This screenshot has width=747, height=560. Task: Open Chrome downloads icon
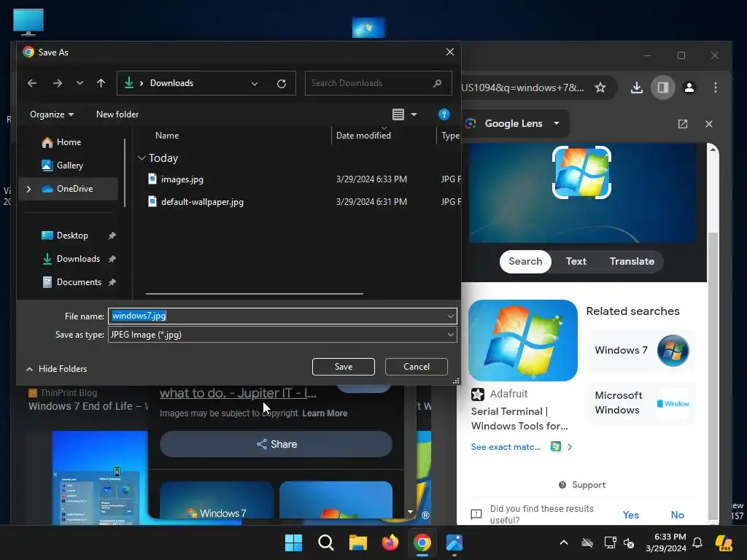(x=637, y=87)
